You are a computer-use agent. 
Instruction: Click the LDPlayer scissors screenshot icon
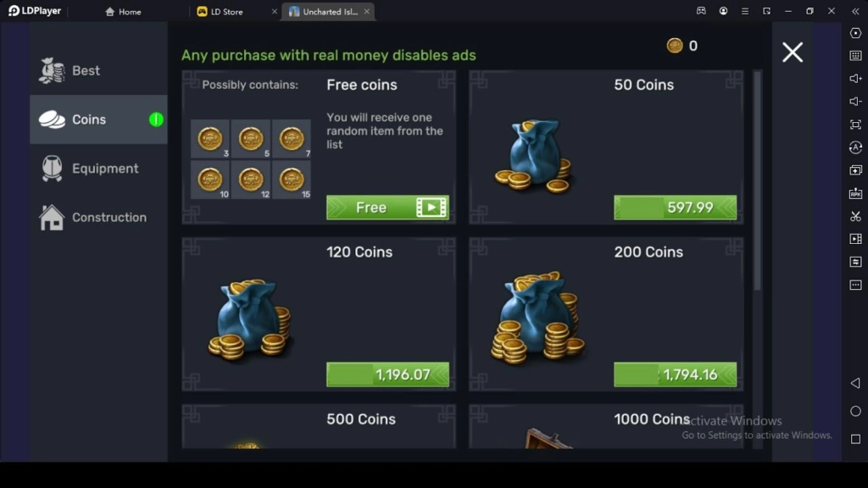(x=855, y=216)
